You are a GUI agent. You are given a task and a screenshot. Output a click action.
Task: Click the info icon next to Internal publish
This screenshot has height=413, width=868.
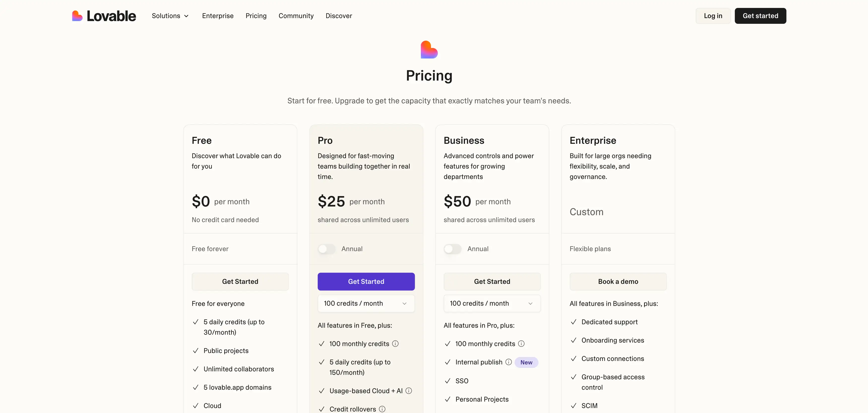pyautogui.click(x=508, y=362)
